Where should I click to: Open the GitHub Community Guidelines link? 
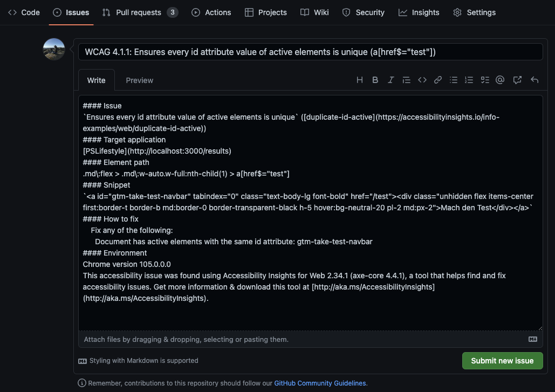tap(320, 383)
